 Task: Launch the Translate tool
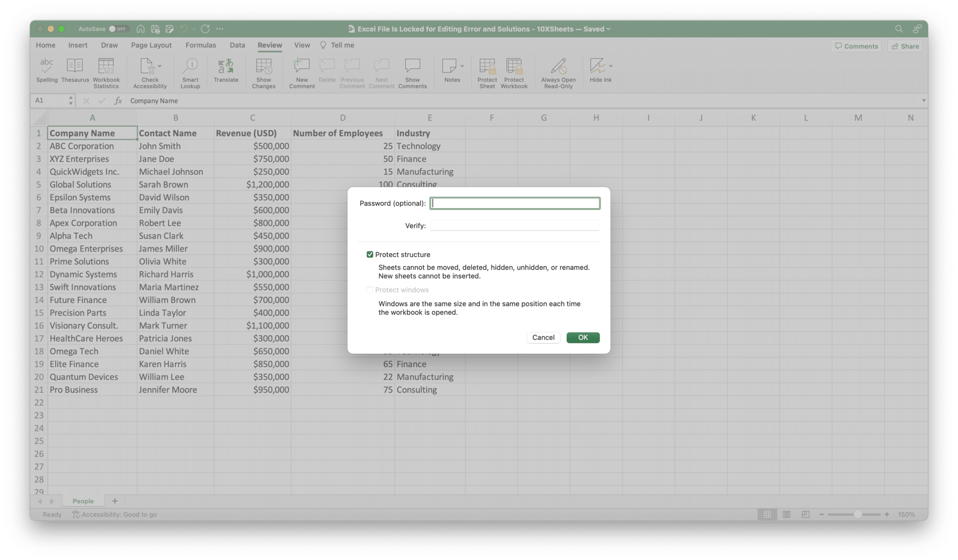point(226,71)
